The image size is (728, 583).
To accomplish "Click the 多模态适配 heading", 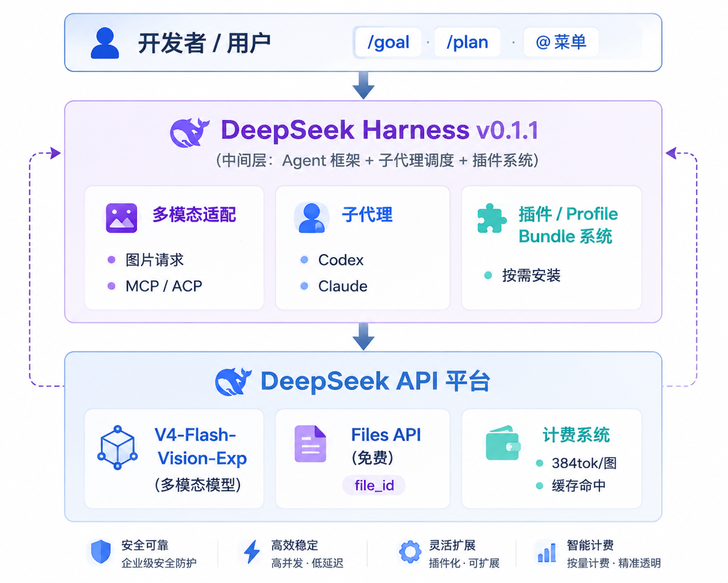I will (x=194, y=215).
